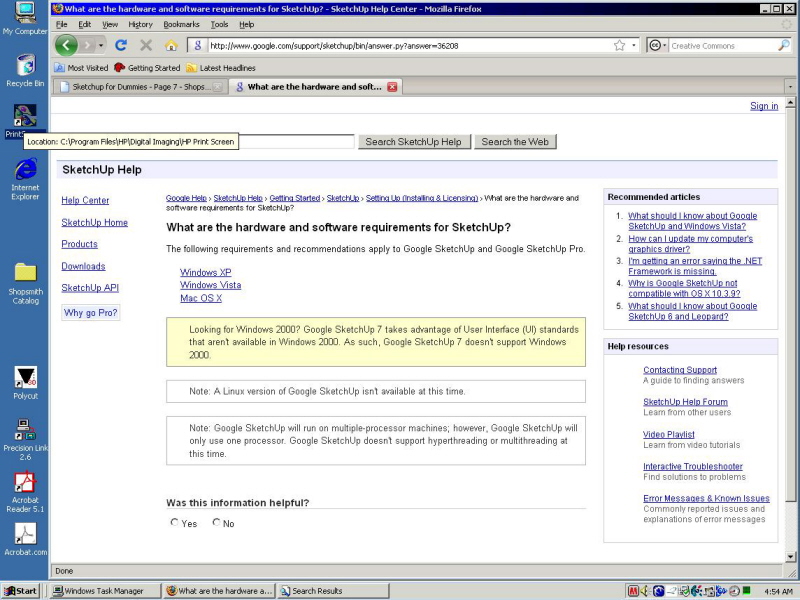The height and width of the screenshot is (600, 800).
Task: Open the Bookmarks menu
Action: [181, 24]
